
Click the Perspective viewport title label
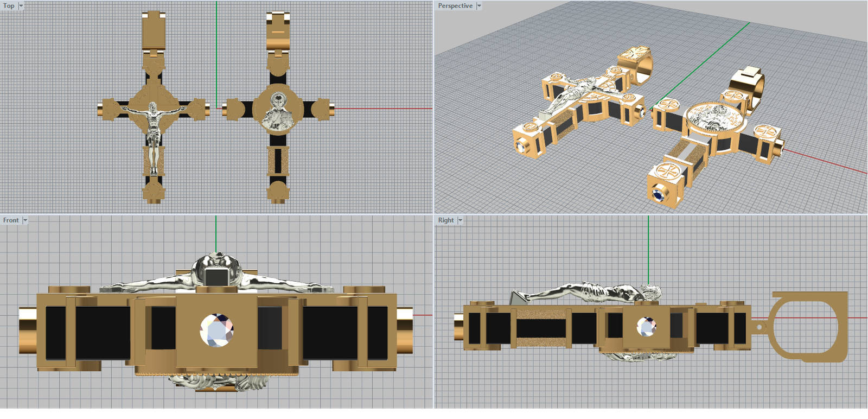(x=455, y=6)
